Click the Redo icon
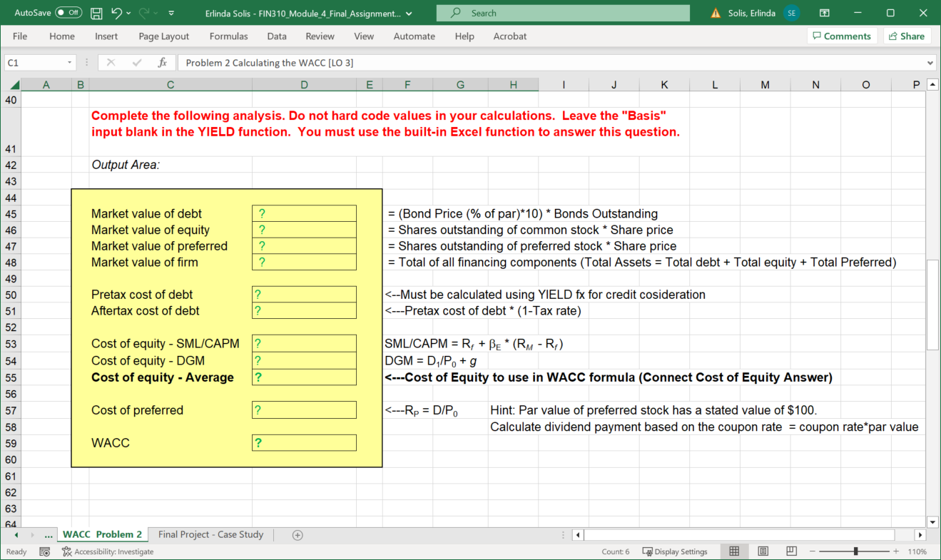Image resolution: width=941 pixels, height=560 pixels. click(146, 13)
